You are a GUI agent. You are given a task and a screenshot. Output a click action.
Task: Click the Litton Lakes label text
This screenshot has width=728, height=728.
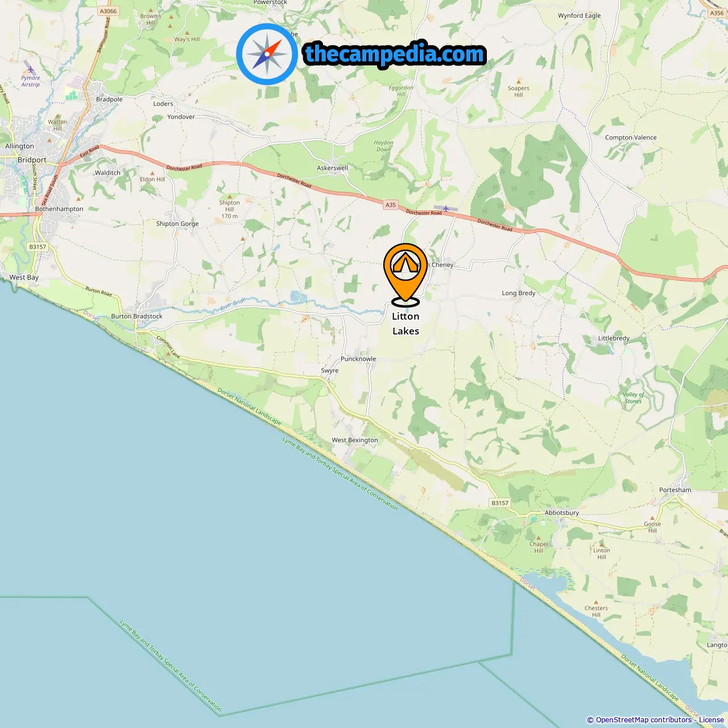click(406, 324)
